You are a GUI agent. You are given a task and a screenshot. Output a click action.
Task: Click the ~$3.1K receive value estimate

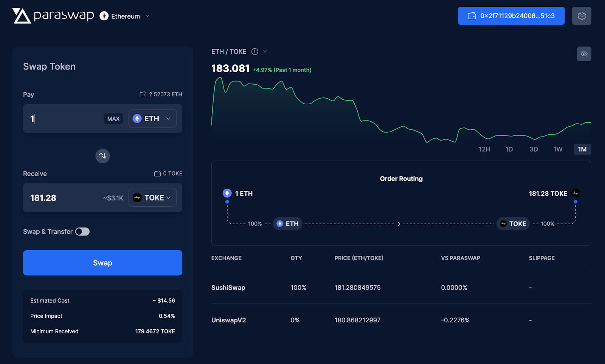tap(113, 198)
